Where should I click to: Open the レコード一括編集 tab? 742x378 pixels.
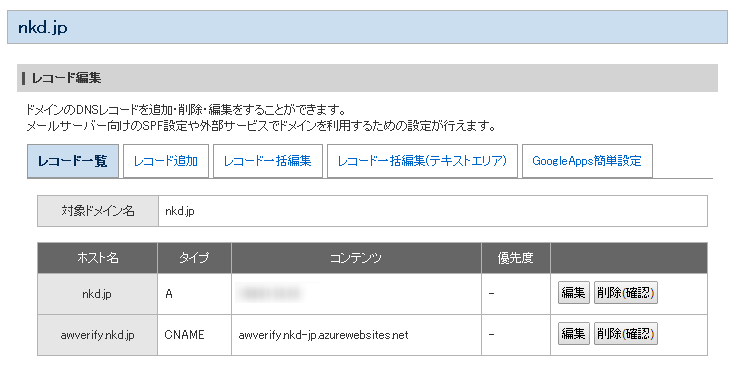tap(267, 161)
